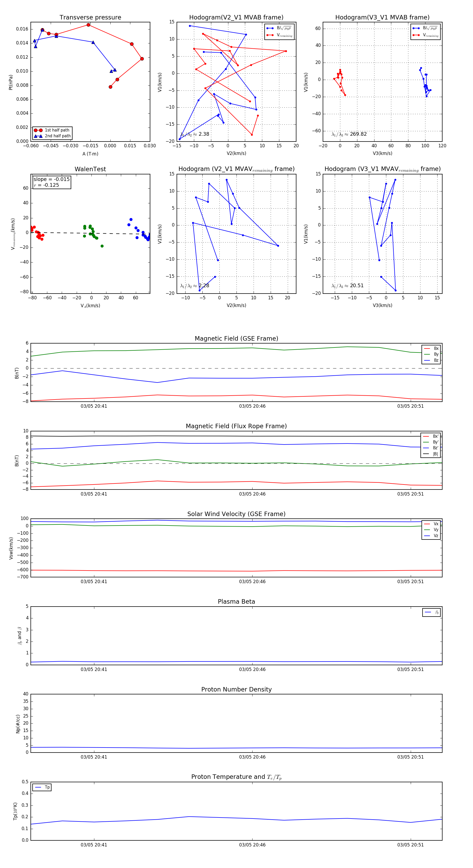The height and width of the screenshot is (868, 473).
Task: Click the 'Vy' legend entry in Solar Wind plot
Action: pos(431,530)
